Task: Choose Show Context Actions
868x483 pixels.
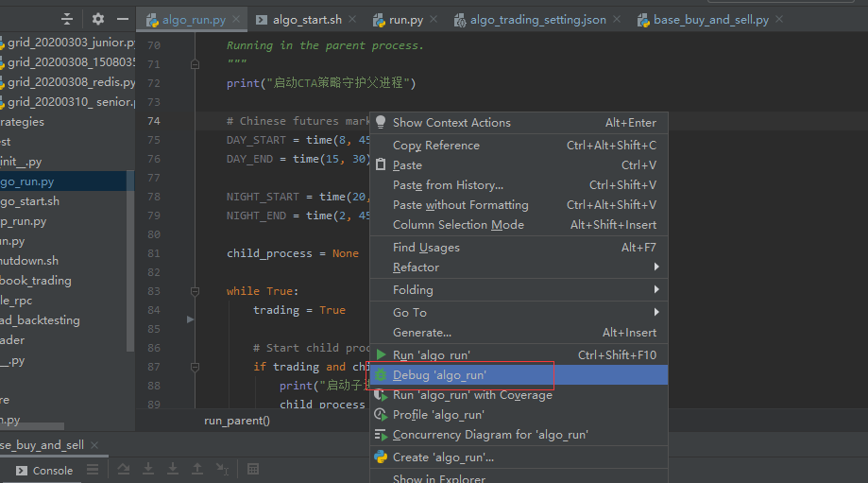Action: tap(519, 123)
